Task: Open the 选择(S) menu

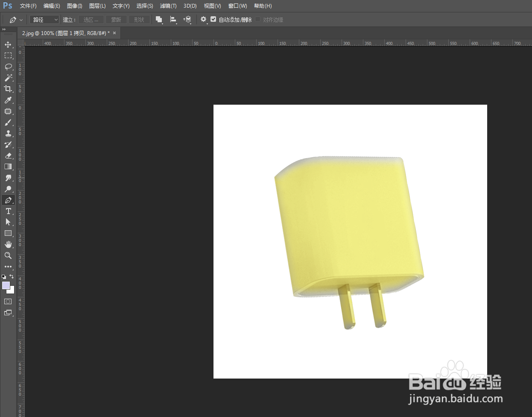Action: point(145,6)
